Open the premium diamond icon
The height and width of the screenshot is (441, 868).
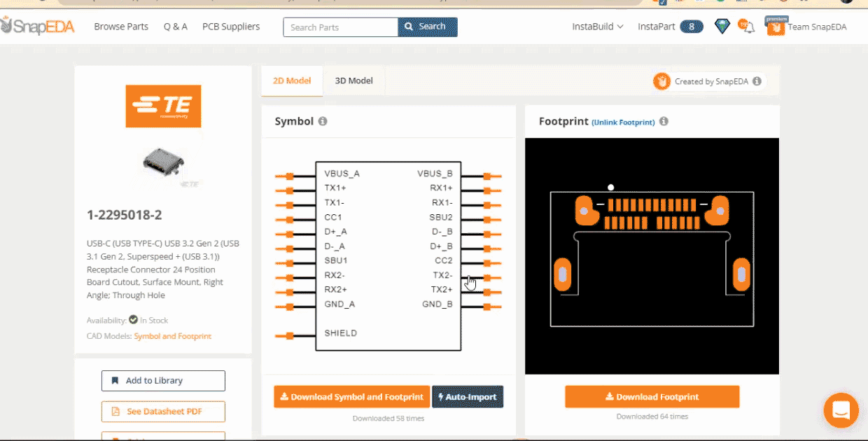point(722,27)
